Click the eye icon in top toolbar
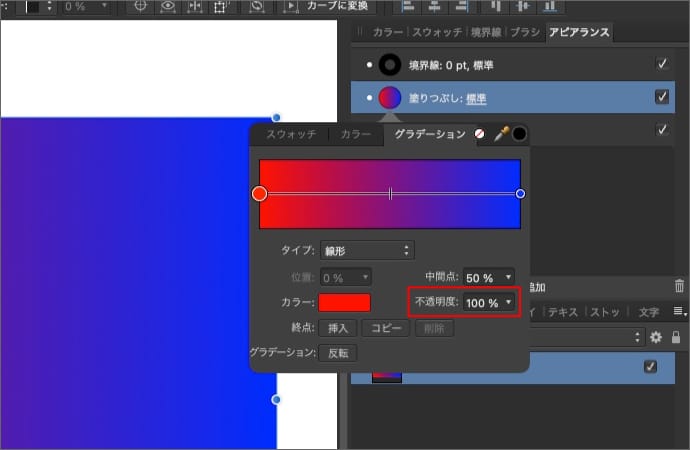Screen dimensions: 690x450 point(168,6)
